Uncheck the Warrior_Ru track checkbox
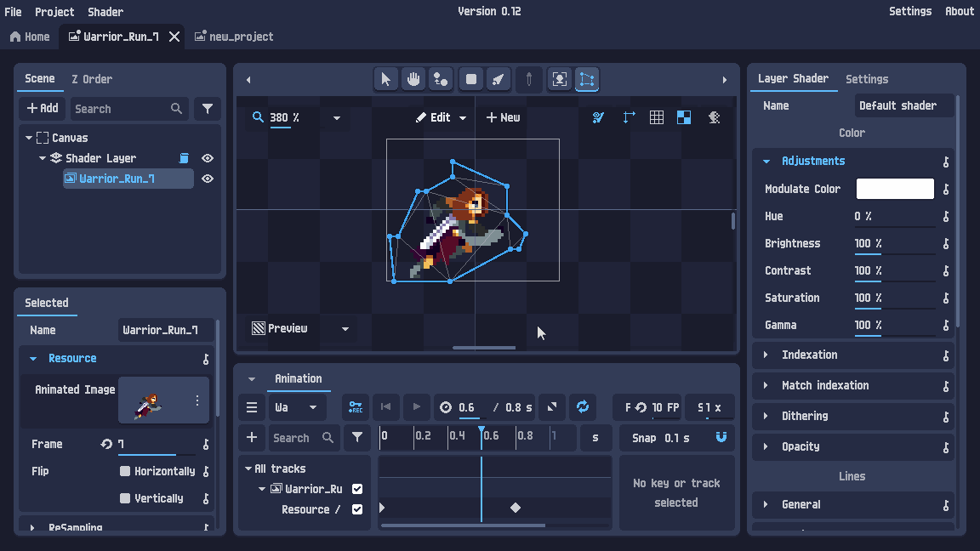This screenshot has height=551, width=980. tap(357, 489)
